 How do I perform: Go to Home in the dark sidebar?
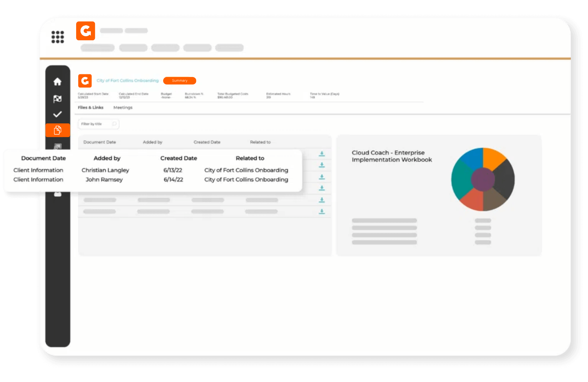[58, 81]
